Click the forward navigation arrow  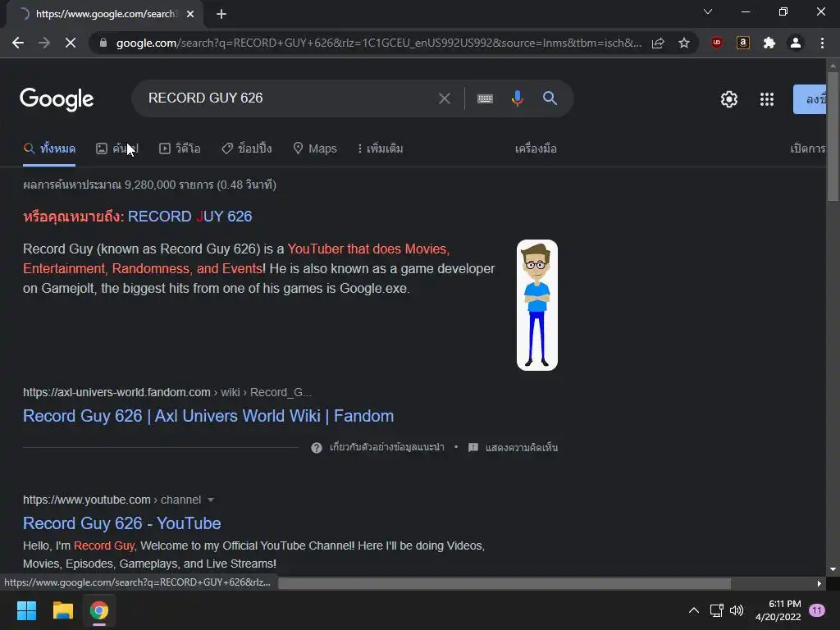(x=44, y=43)
